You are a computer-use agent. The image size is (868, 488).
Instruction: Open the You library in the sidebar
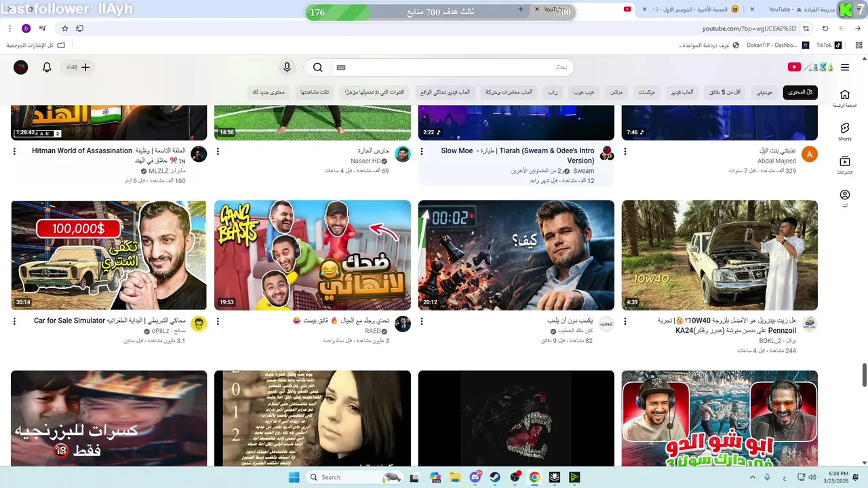point(844,199)
